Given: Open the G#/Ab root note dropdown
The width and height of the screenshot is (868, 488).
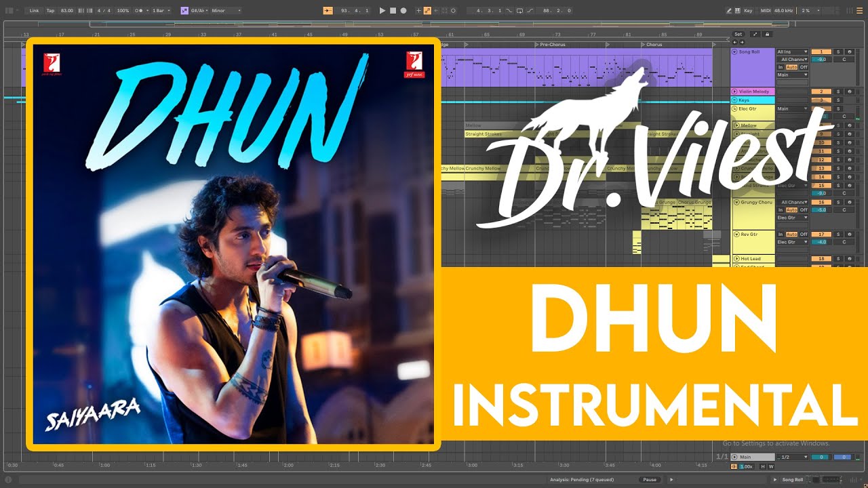Looking at the screenshot, I should pos(199,11).
